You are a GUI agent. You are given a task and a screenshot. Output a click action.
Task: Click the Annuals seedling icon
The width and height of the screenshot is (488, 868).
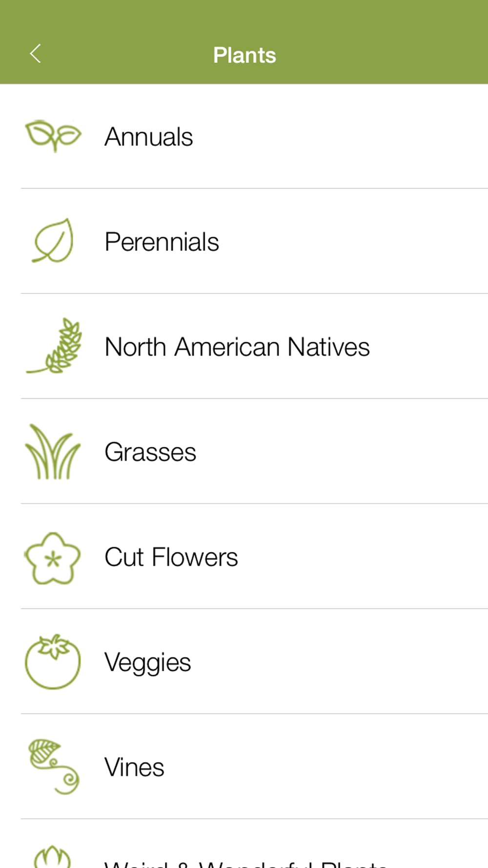[x=53, y=136]
